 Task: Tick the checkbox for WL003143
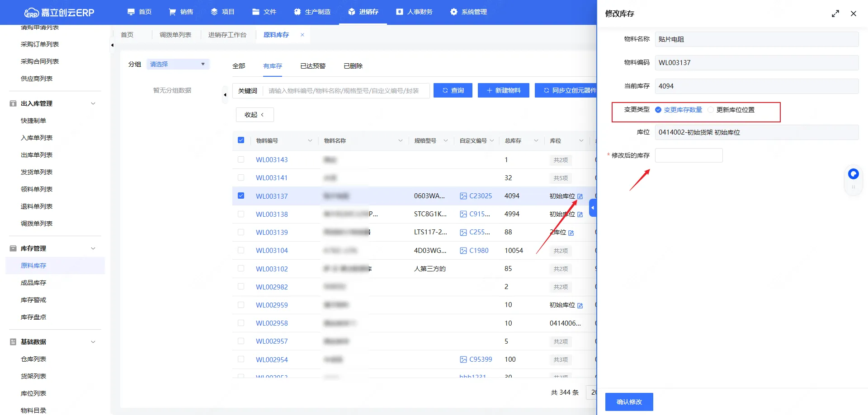(x=241, y=159)
